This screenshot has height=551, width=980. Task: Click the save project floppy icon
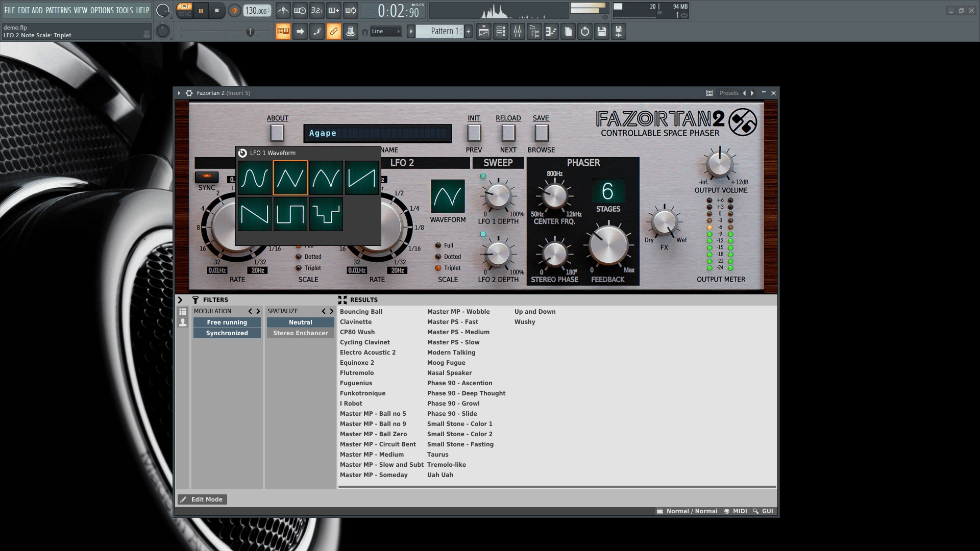(602, 32)
